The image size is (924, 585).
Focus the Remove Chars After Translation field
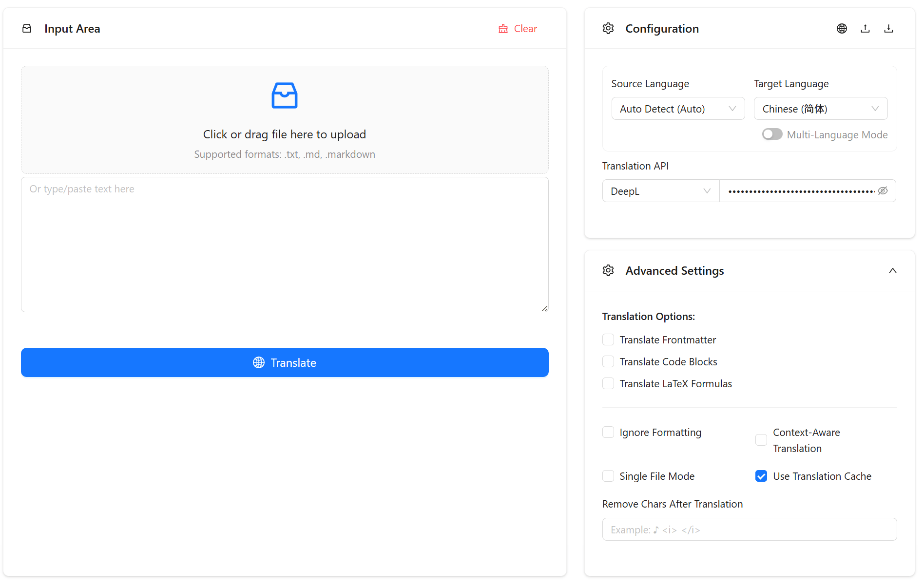(749, 529)
